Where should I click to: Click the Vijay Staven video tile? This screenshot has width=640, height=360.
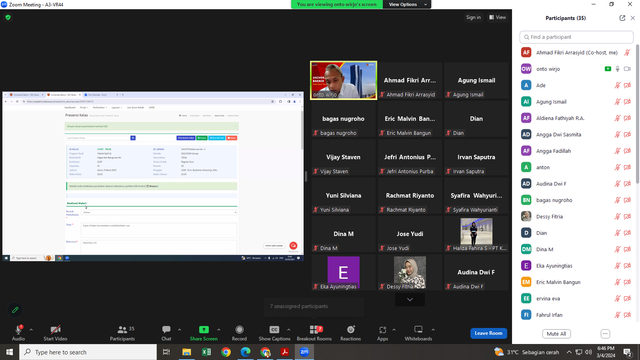pos(343,157)
